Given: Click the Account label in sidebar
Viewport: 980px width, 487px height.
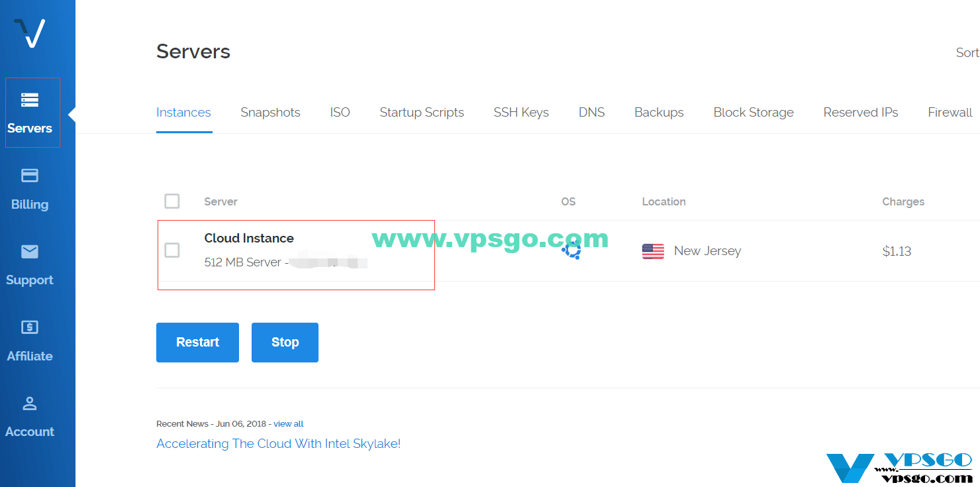Looking at the screenshot, I should 30,432.
